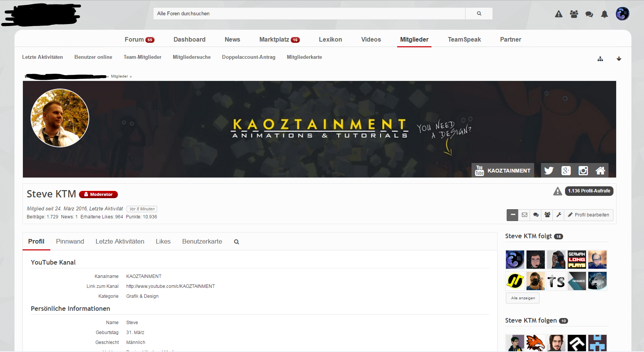Click the 1.136 Profil-Aufrufe badge
Image resolution: width=644 pixels, height=352 pixels.
pos(589,191)
